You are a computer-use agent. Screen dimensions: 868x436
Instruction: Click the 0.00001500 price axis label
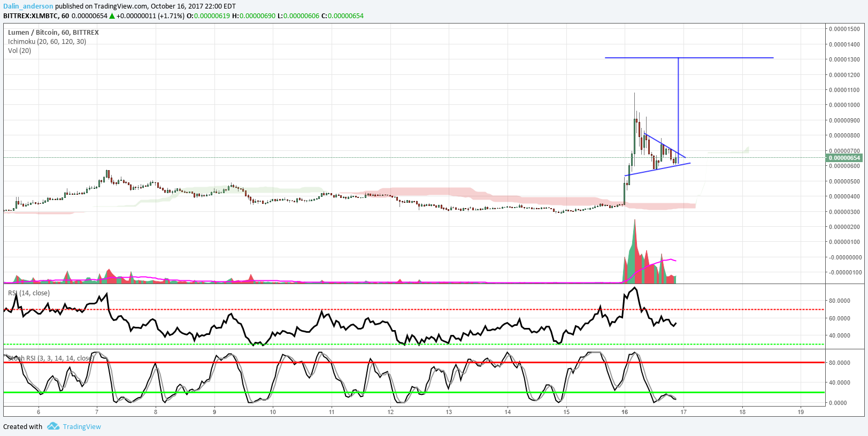(x=844, y=29)
